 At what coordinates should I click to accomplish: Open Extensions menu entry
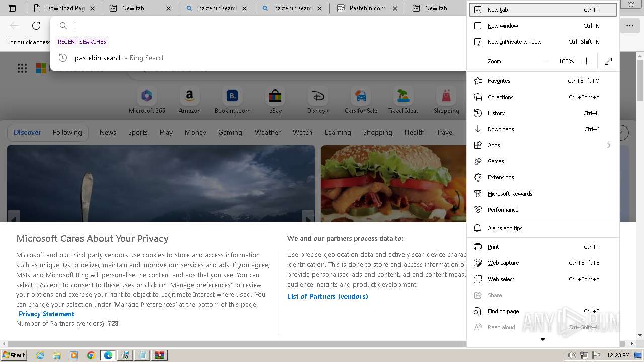point(543,177)
